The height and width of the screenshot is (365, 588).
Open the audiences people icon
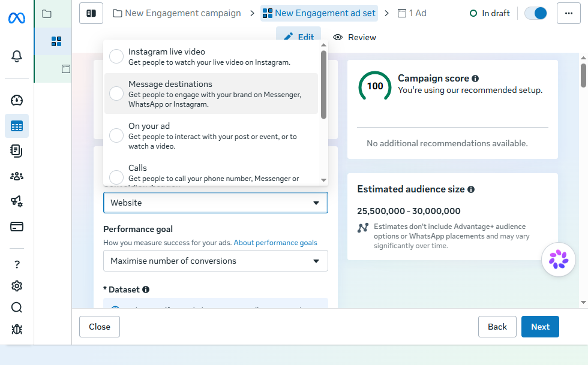click(x=17, y=176)
